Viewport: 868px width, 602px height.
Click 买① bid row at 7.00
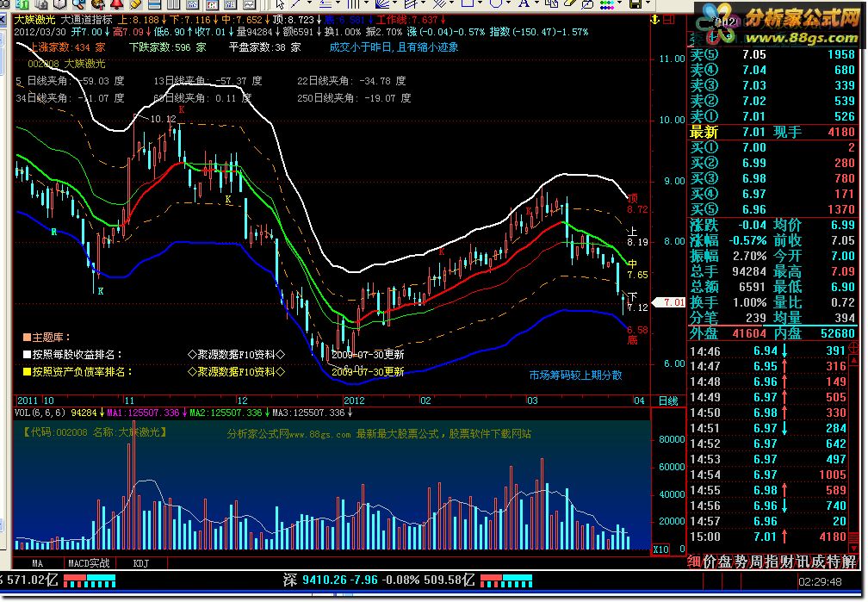(x=772, y=147)
